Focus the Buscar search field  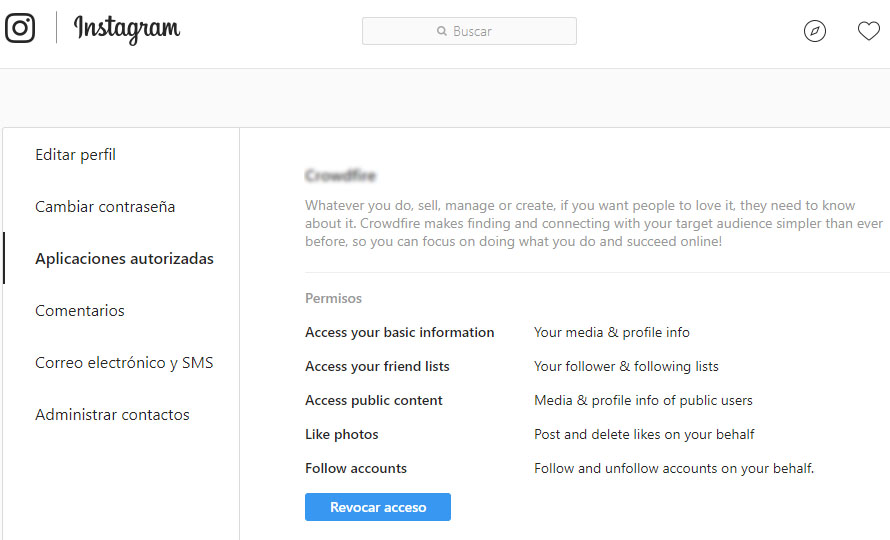click(x=469, y=31)
